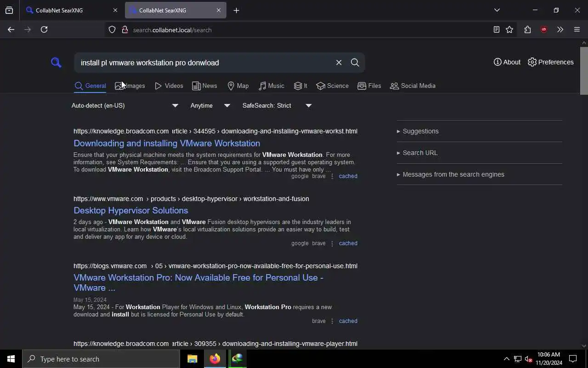
Task: Open Preferences gear link
Action: (x=551, y=62)
